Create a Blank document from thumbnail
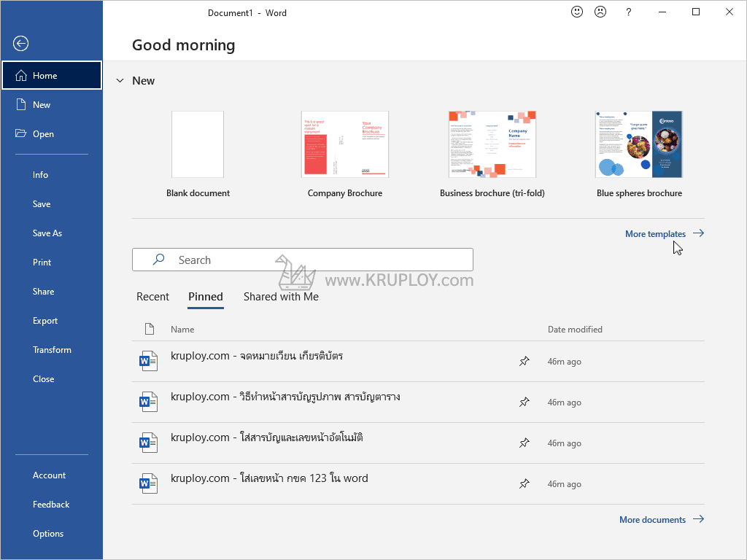The height and width of the screenshot is (560, 747). 198,144
